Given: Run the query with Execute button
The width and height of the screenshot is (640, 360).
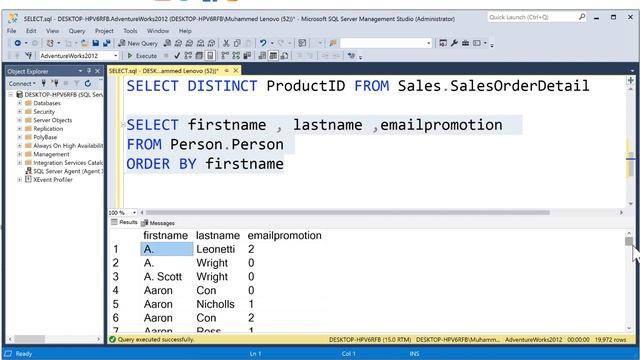Looking at the screenshot, I should pyautogui.click(x=142, y=56).
